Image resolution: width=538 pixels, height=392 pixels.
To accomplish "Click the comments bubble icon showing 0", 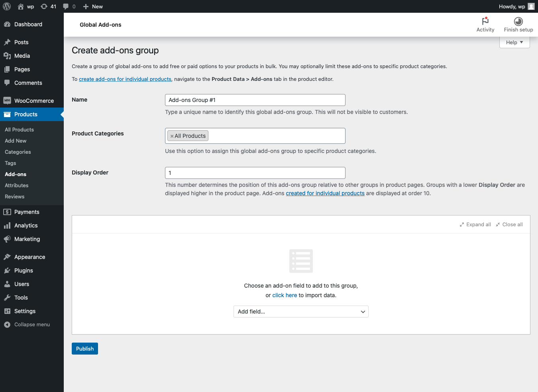I will point(66,6).
